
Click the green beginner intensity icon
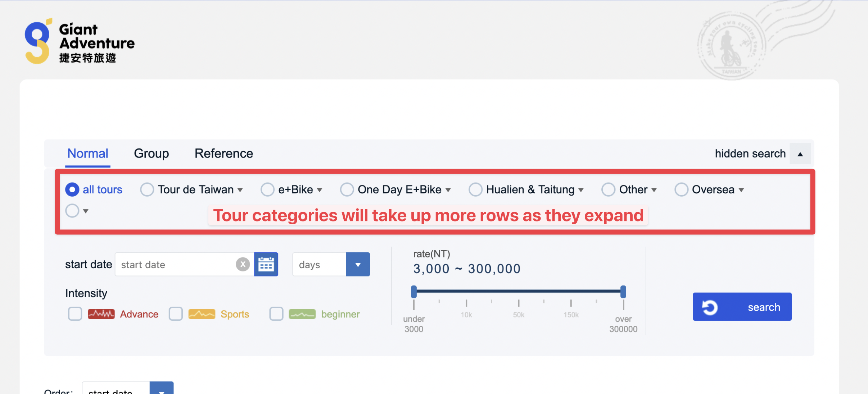click(x=302, y=314)
